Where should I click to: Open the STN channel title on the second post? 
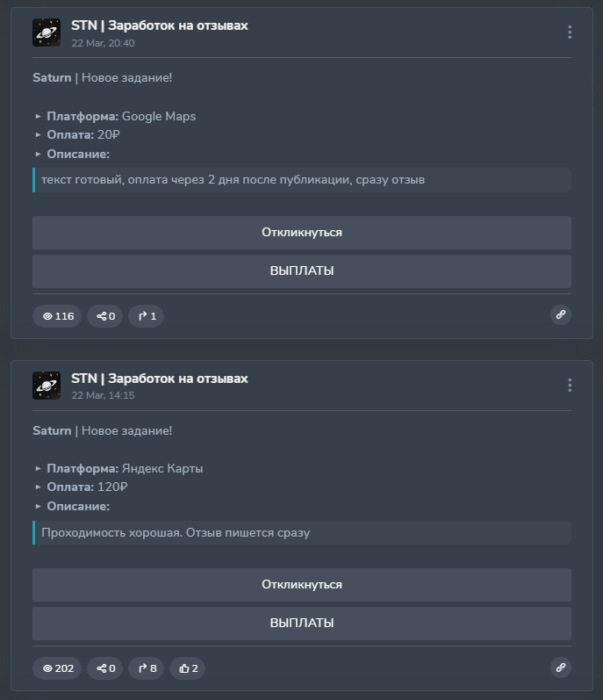[160, 379]
